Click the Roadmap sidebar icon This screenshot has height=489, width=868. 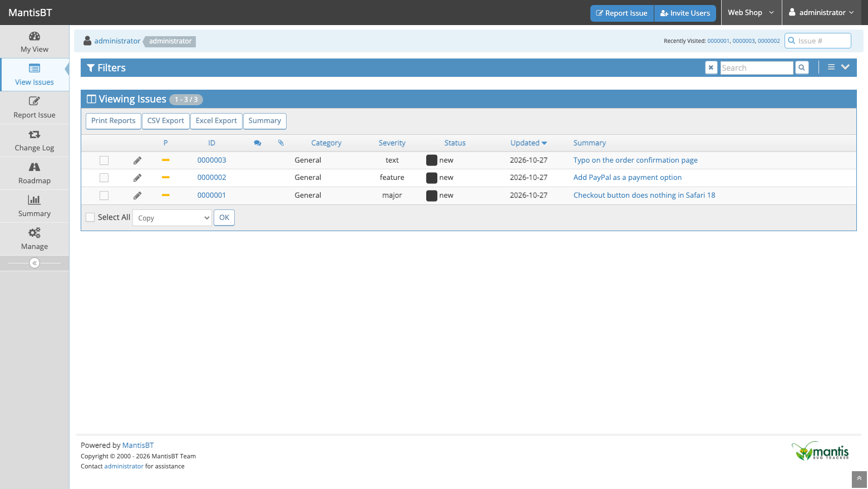34,167
